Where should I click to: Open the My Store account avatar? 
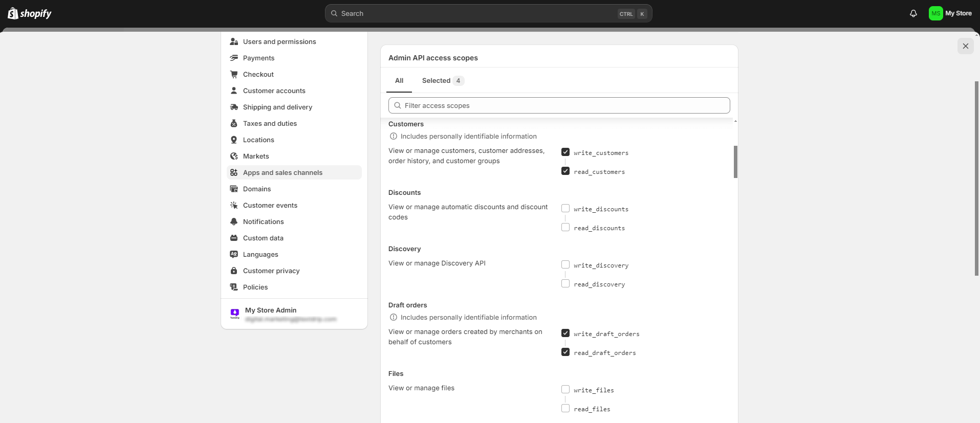click(936, 13)
